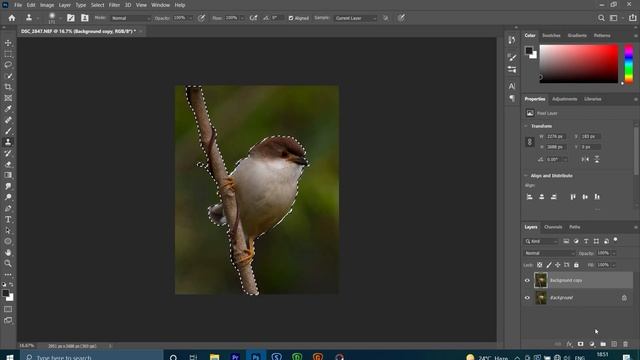Screen dimensions: 640x360
Task: Open the Filter menu
Action: [x=114, y=5]
